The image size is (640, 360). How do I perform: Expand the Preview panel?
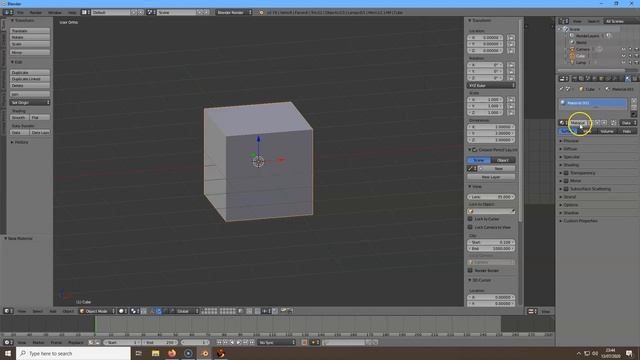[x=571, y=141]
